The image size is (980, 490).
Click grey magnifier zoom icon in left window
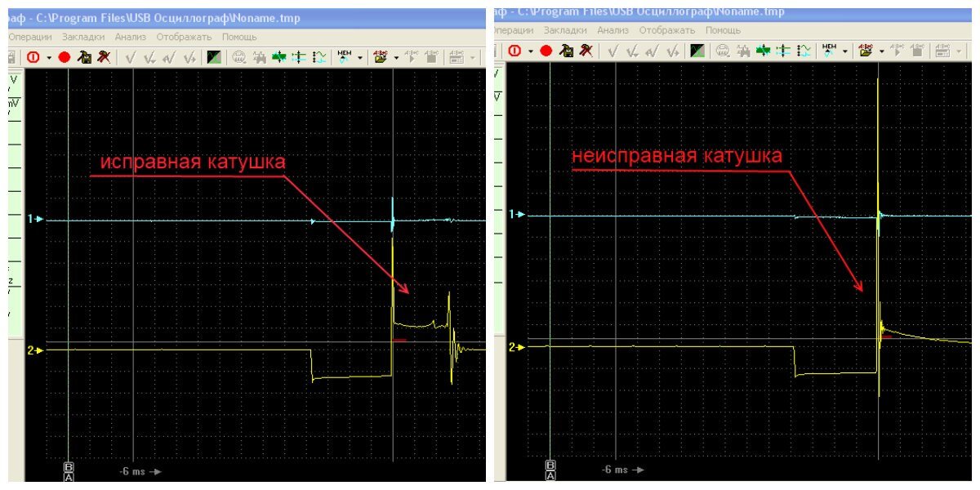click(239, 57)
